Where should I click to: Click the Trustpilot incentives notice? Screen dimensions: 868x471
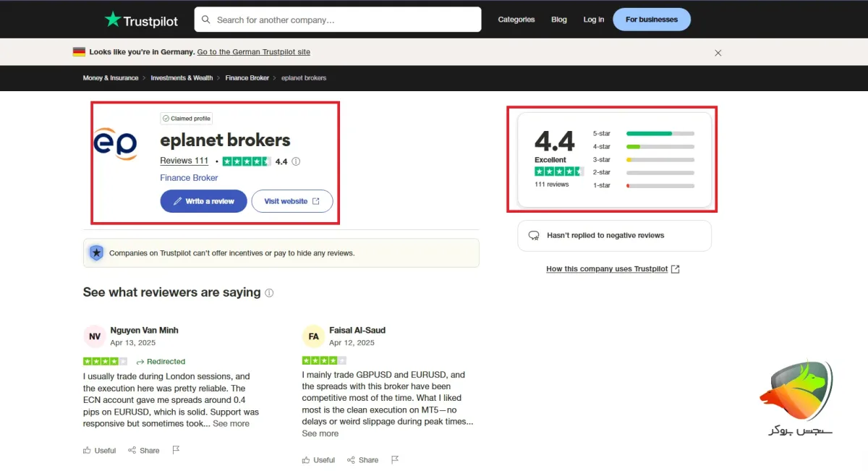coord(281,253)
